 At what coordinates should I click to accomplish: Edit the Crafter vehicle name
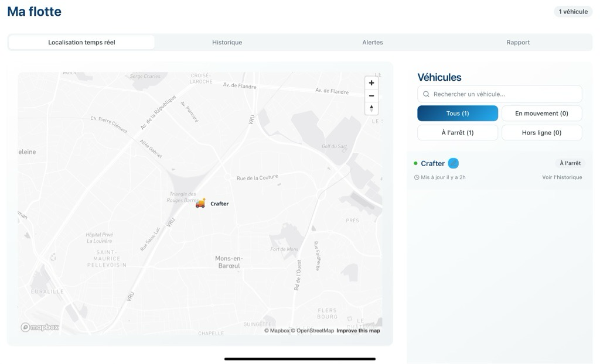(454, 163)
